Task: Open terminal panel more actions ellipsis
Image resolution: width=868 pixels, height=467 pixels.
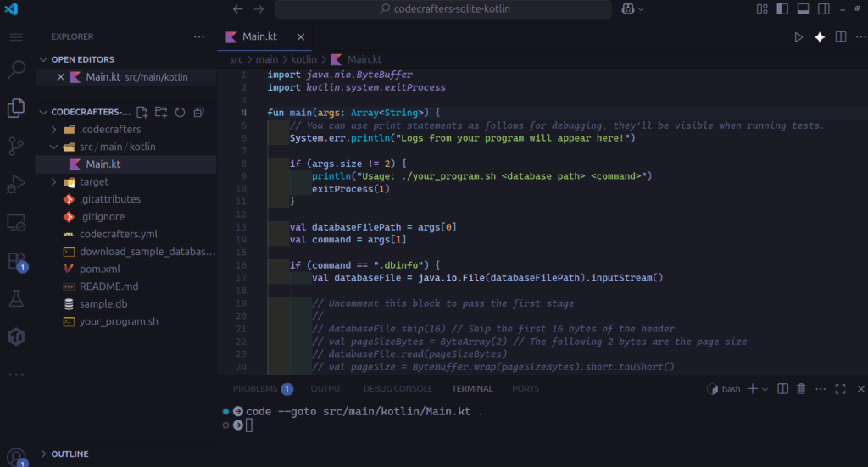Action: coord(821,389)
